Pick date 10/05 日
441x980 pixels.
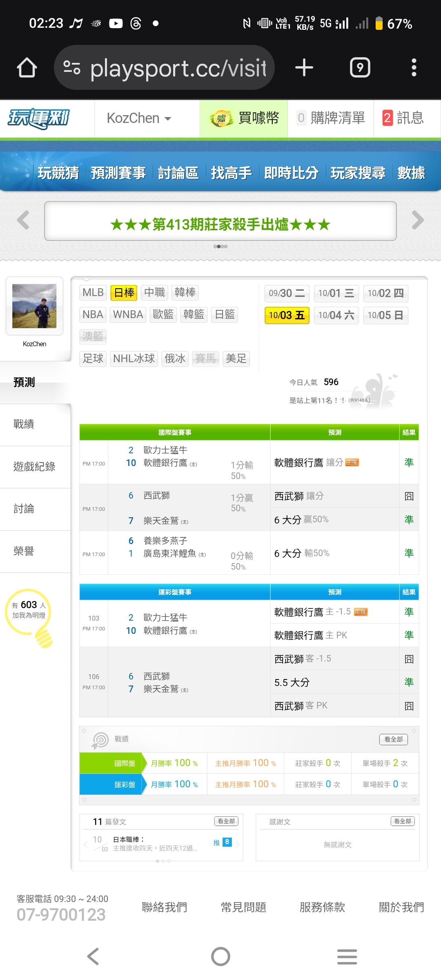[x=386, y=315]
